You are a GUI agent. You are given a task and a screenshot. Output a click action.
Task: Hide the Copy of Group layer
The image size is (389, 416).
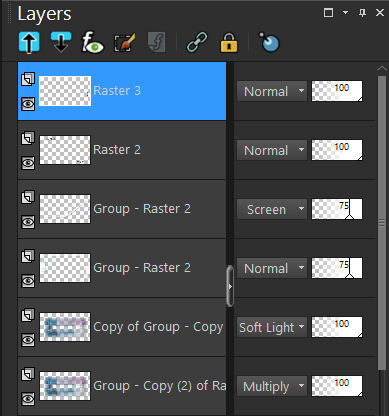(x=28, y=340)
